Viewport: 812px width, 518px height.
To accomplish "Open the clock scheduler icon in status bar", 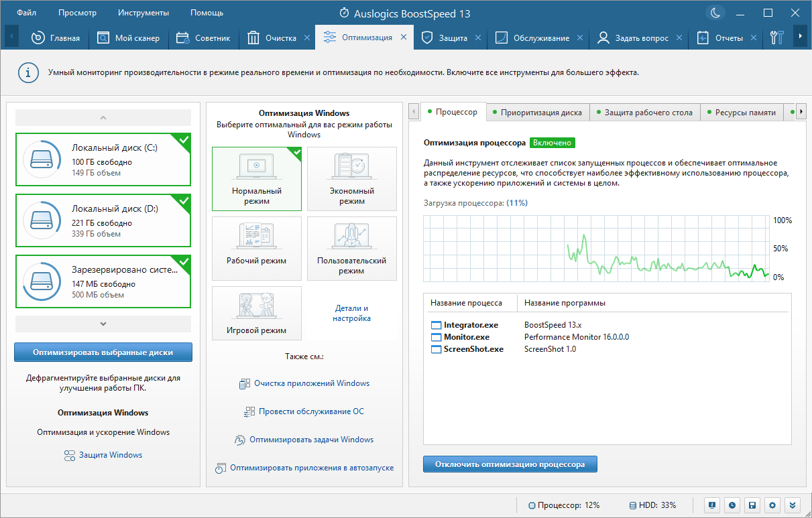I will [x=732, y=505].
